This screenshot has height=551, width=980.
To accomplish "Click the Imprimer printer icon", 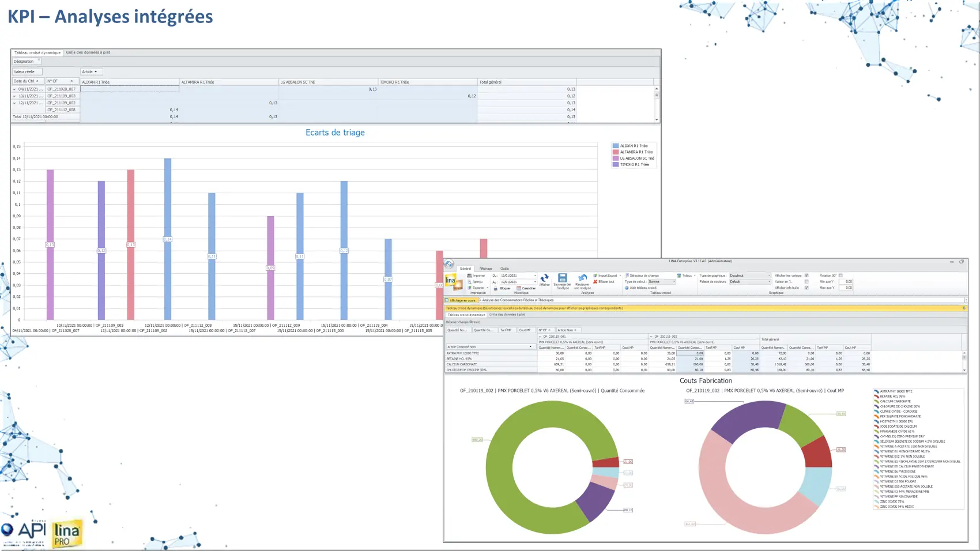I will (470, 275).
